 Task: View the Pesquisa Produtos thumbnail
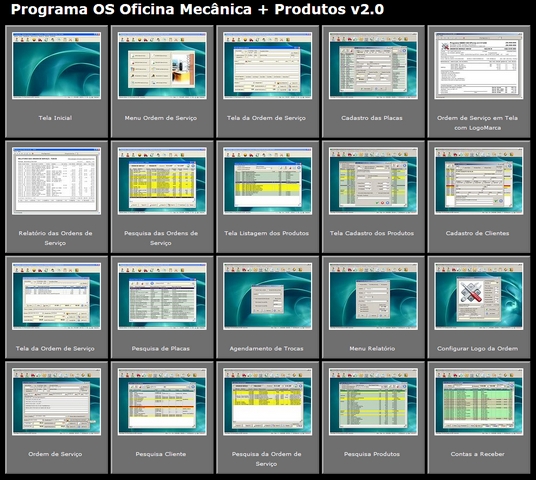coord(373,401)
